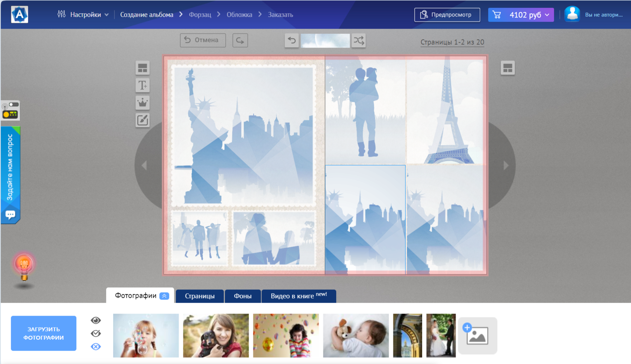Switch to the Страницы tab
Viewport: 631px width, 364px height.
(200, 296)
